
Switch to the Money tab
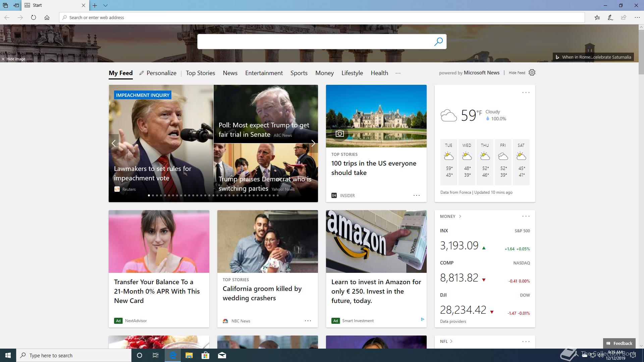click(x=324, y=73)
